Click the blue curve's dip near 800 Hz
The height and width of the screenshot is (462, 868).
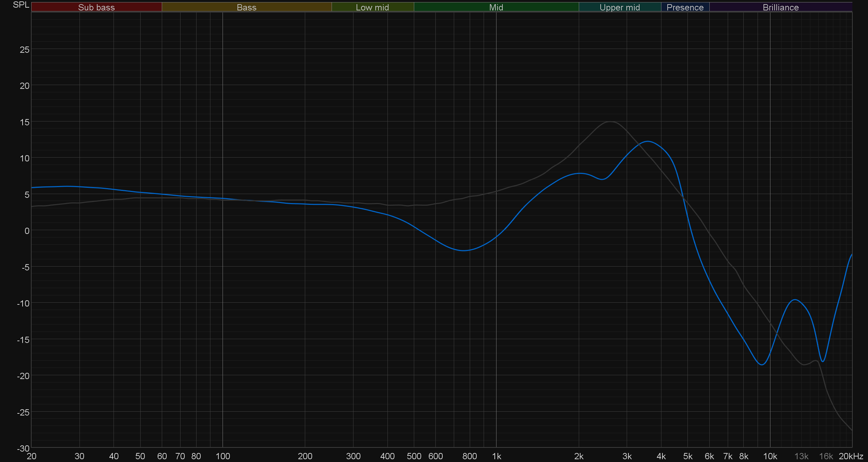464,251
